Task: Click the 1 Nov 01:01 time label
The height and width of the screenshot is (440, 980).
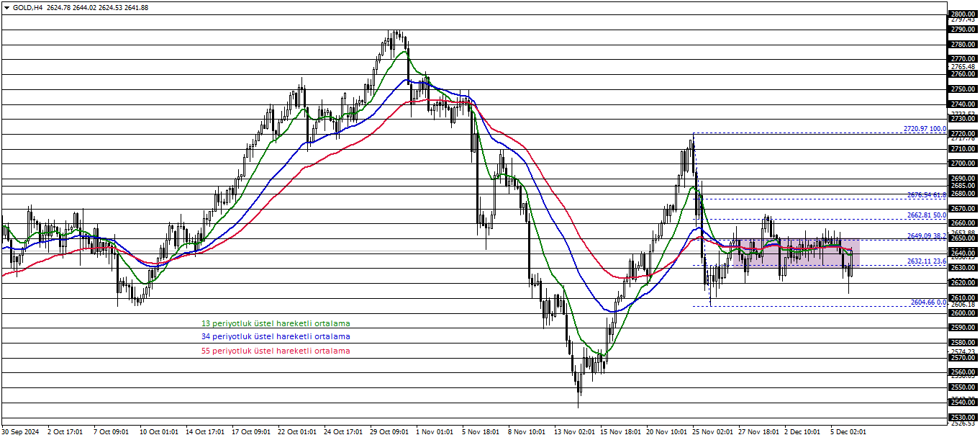Action: pyautogui.click(x=435, y=432)
